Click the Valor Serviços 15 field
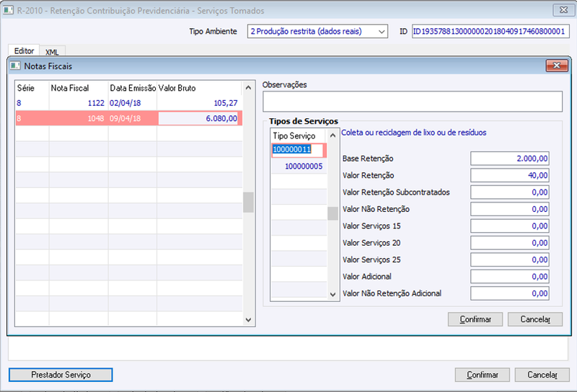This screenshot has width=577, height=392. pyautogui.click(x=510, y=226)
